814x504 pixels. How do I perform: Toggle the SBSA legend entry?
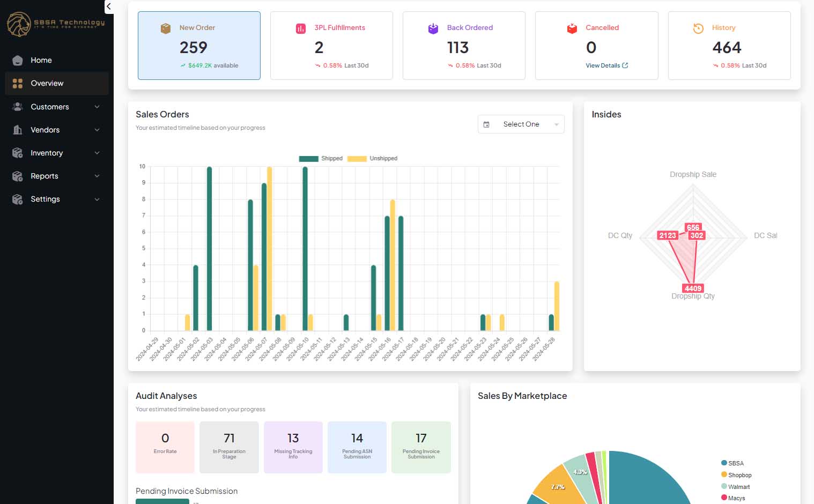(x=732, y=463)
